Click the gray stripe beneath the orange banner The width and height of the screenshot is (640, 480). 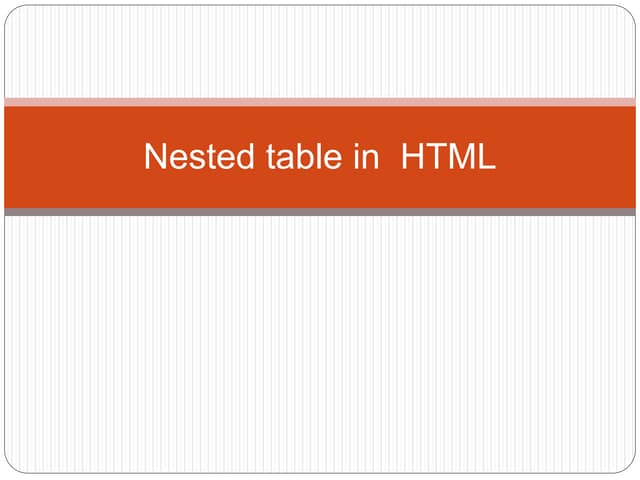[320, 212]
